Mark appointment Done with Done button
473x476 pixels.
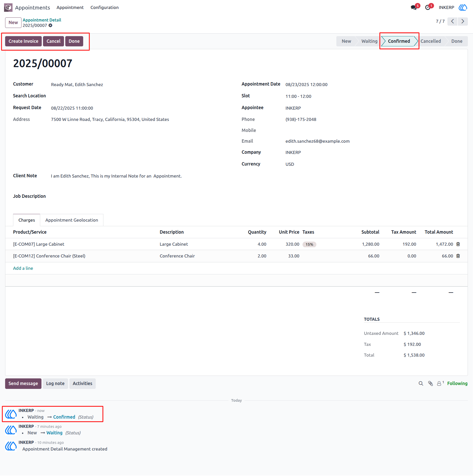coord(74,41)
